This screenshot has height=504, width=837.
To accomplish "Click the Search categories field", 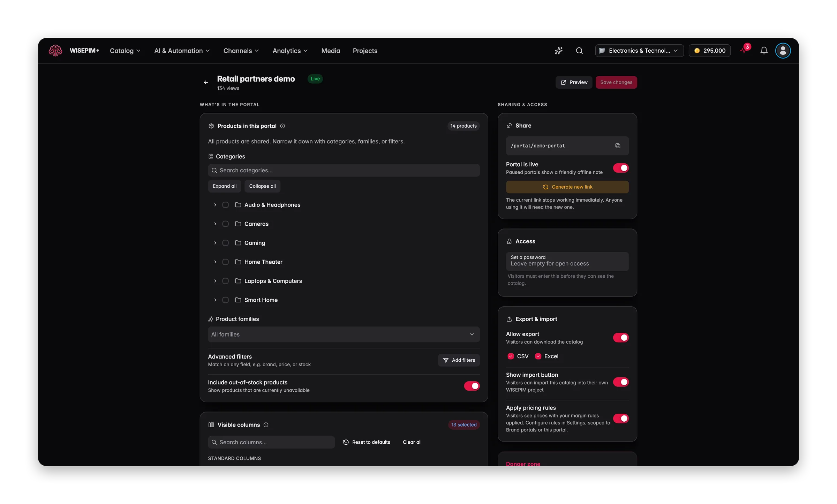I will coord(344,171).
